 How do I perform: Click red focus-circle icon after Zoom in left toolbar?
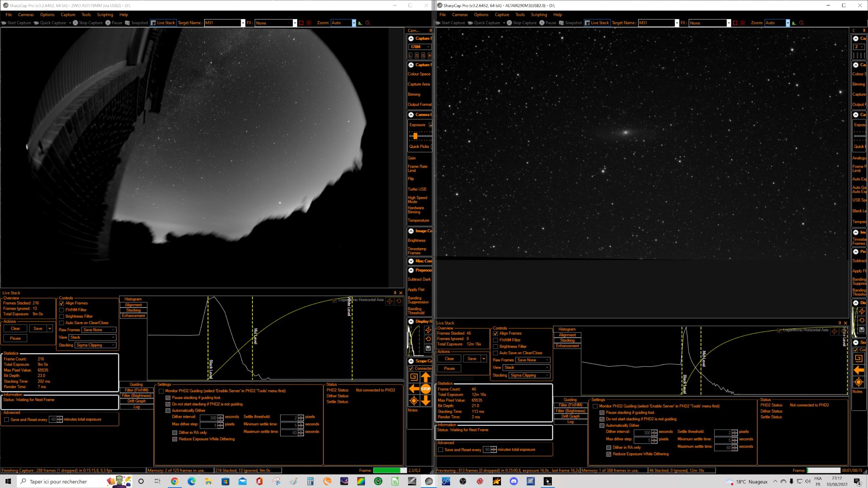[x=367, y=23]
